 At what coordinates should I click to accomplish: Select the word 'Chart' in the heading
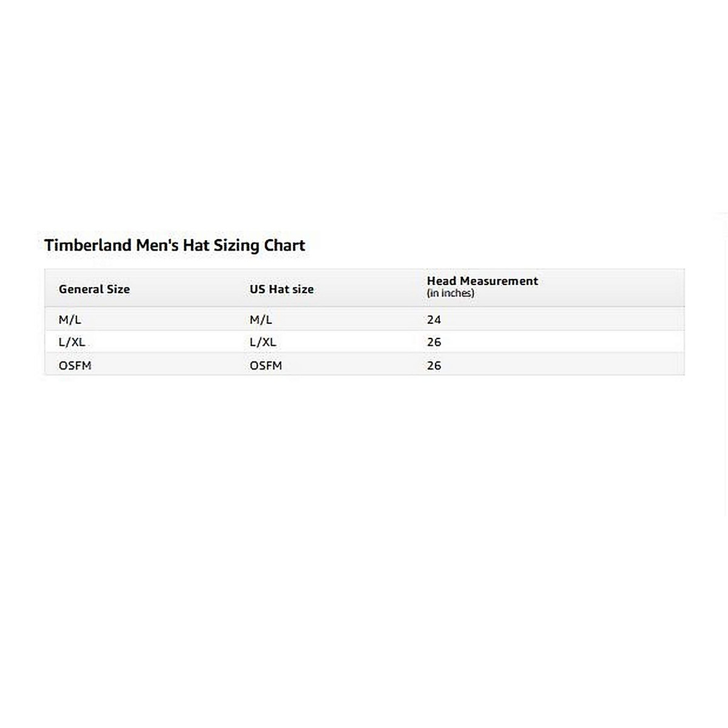click(285, 246)
